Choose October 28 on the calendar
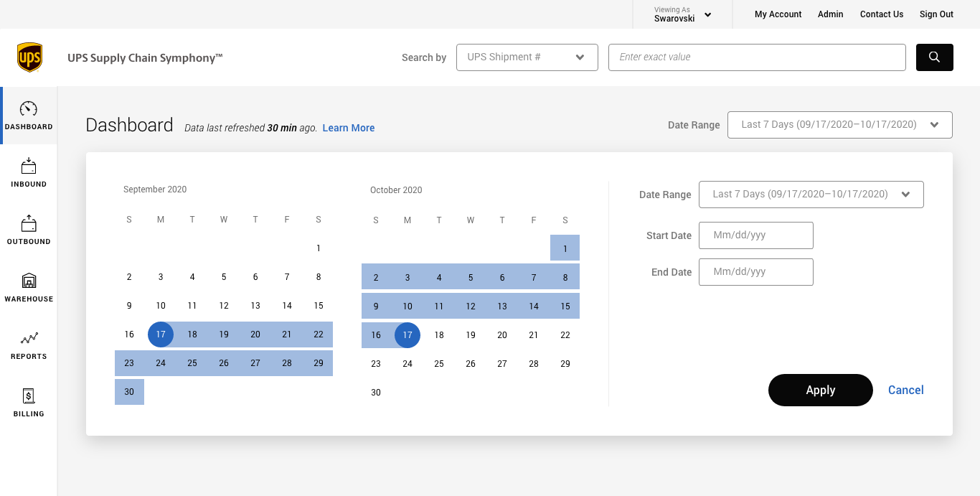 (534, 364)
